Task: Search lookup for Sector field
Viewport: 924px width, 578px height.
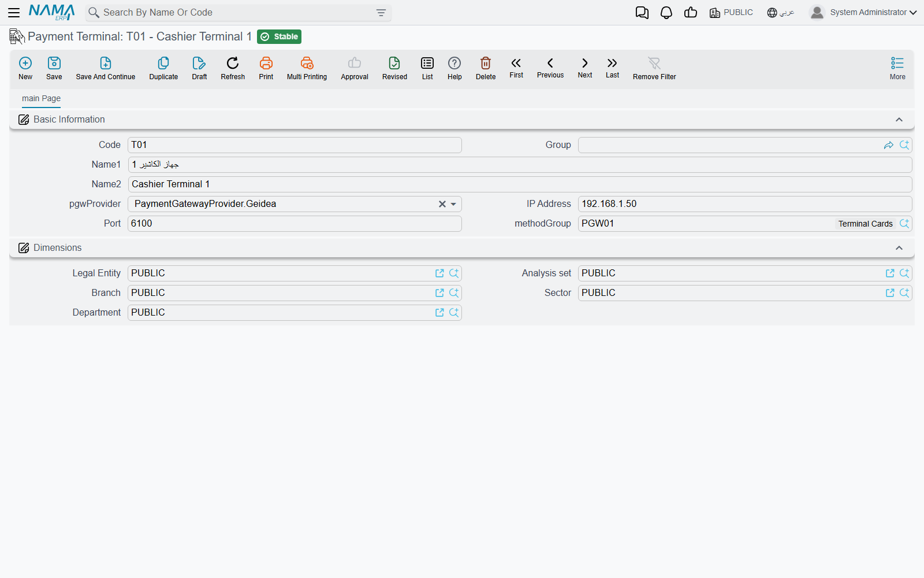Action: coord(904,293)
